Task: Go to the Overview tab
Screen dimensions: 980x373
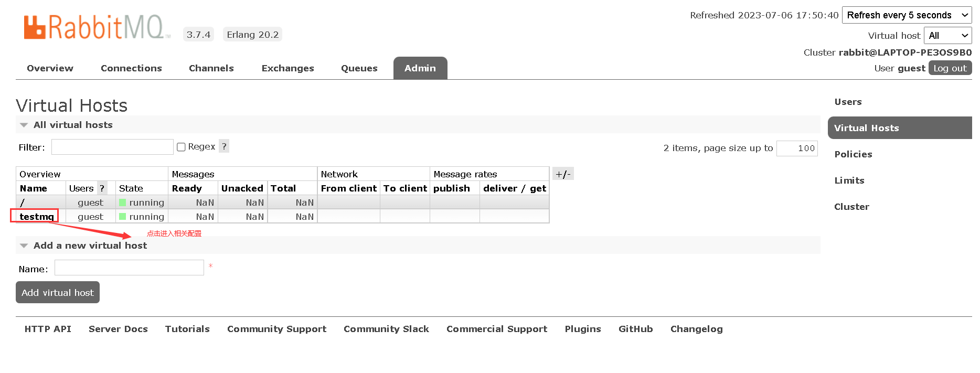Action: [x=50, y=68]
